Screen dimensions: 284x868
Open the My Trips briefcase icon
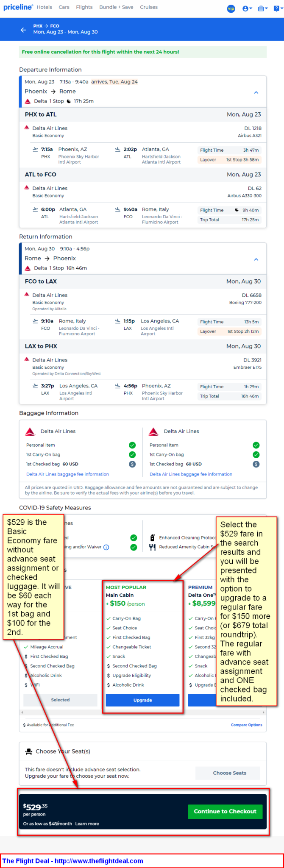click(261, 8)
